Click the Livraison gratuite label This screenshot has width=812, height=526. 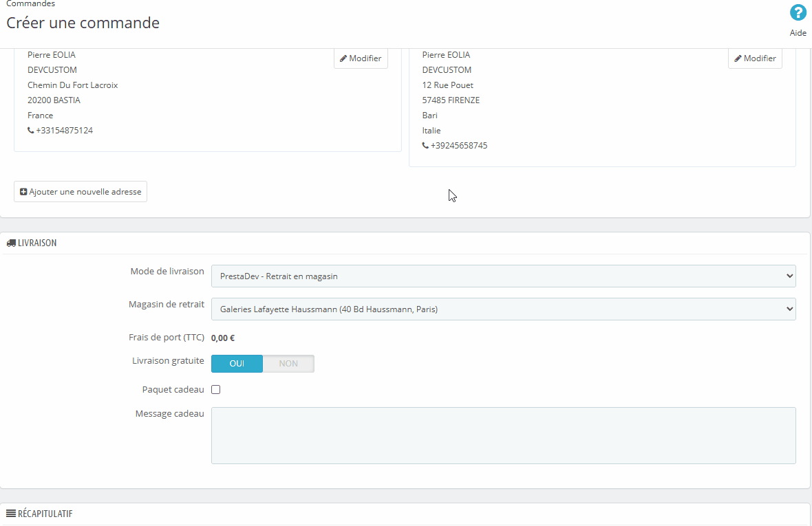point(168,360)
